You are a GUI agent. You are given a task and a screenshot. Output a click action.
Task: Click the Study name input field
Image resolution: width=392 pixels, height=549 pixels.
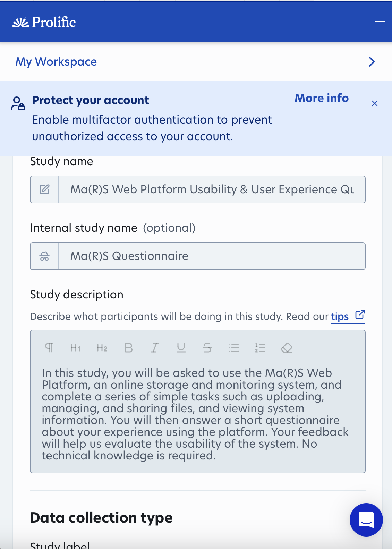[x=212, y=189]
